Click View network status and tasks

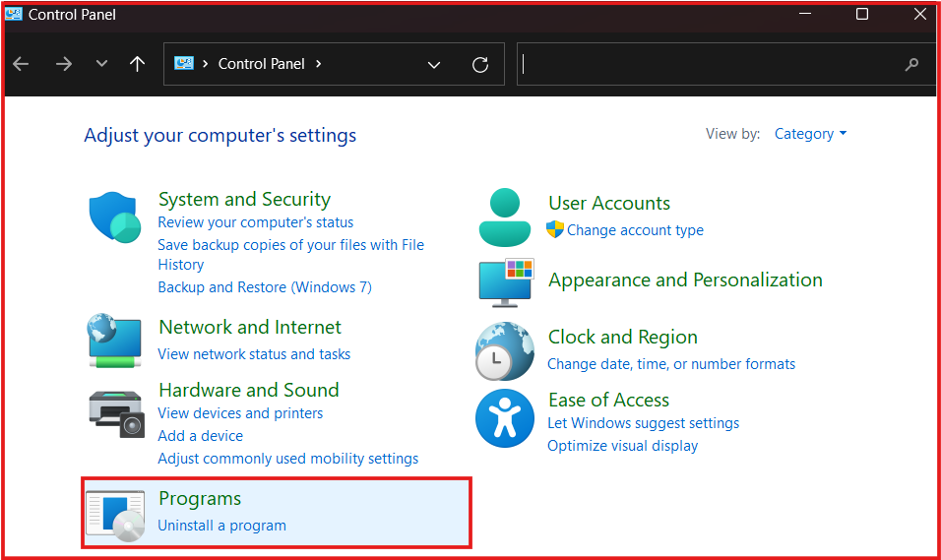coord(254,354)
